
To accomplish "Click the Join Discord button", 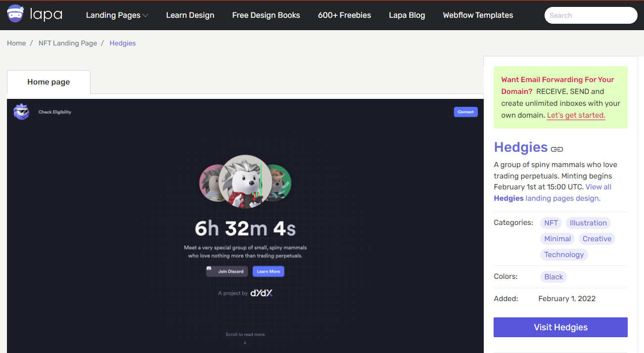I will [x=227, y=271].
